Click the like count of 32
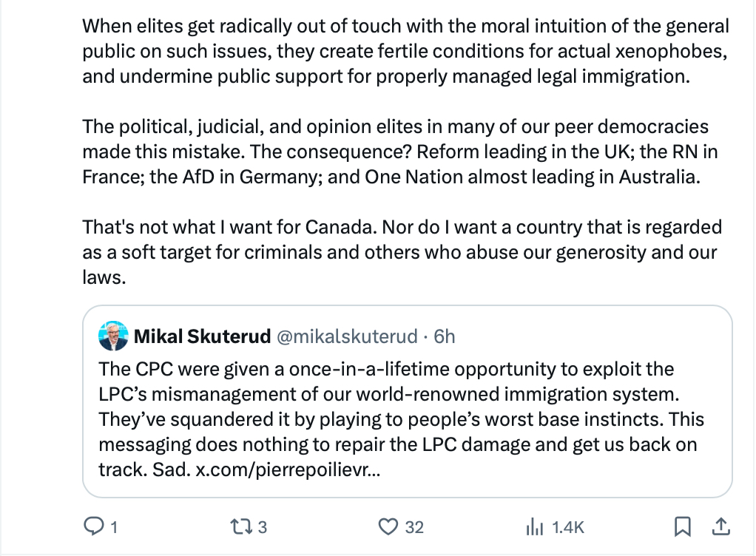The image size is (756, 556). pos(415,527)
